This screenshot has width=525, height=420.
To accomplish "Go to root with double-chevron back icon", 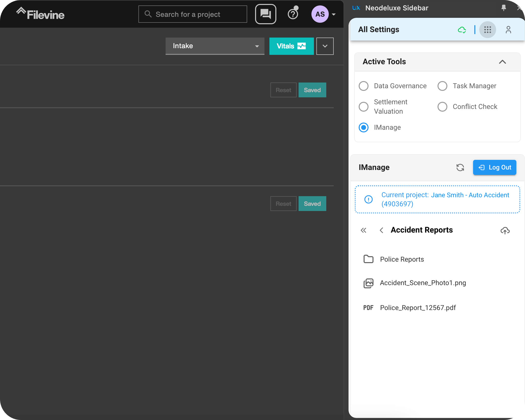I will pyautogui.click(x=363, y=230).
